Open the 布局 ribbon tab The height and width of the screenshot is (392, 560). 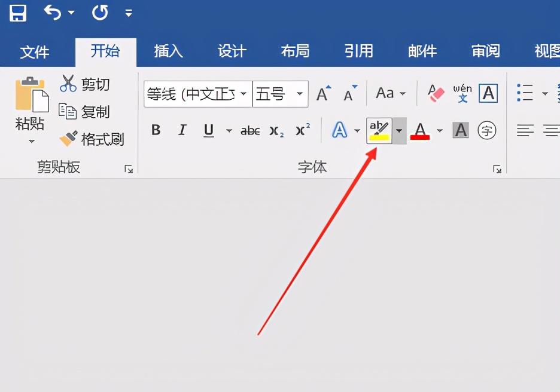pos(296,51)
